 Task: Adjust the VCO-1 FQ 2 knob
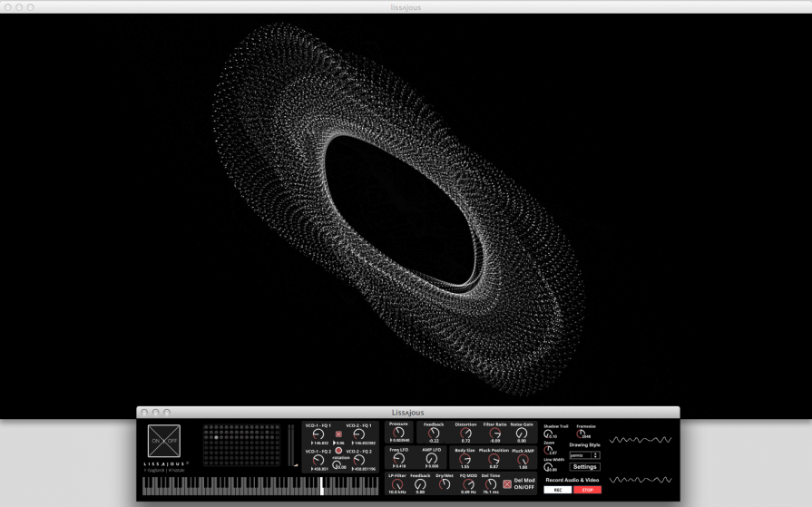click(x=318, y=460)
